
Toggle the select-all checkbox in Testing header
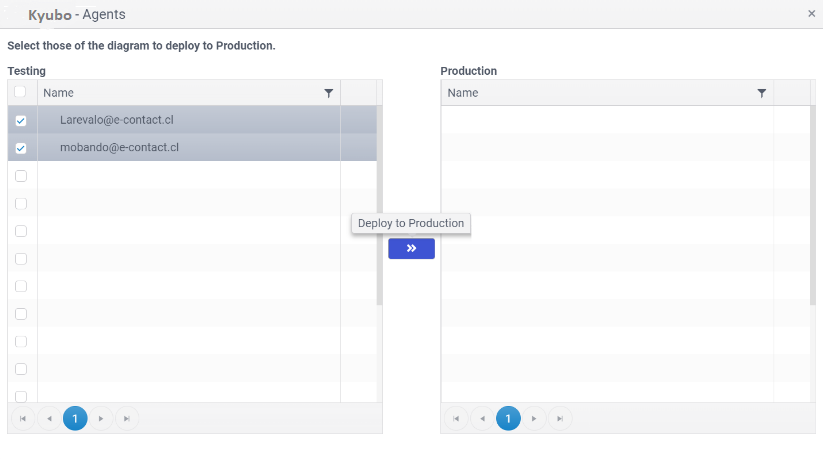click(21, 92)
